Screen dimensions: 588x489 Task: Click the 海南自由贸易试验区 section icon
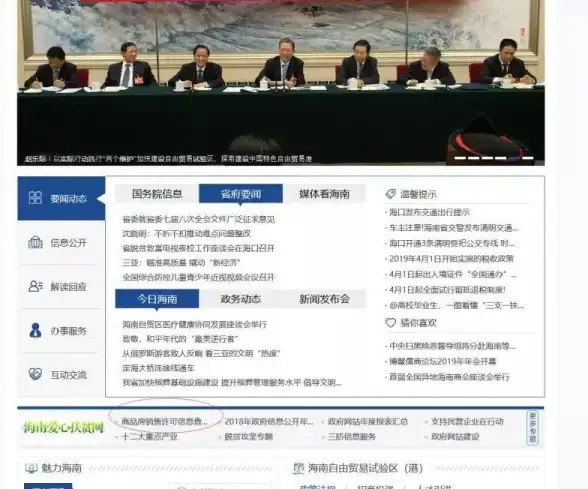(298, 468)
